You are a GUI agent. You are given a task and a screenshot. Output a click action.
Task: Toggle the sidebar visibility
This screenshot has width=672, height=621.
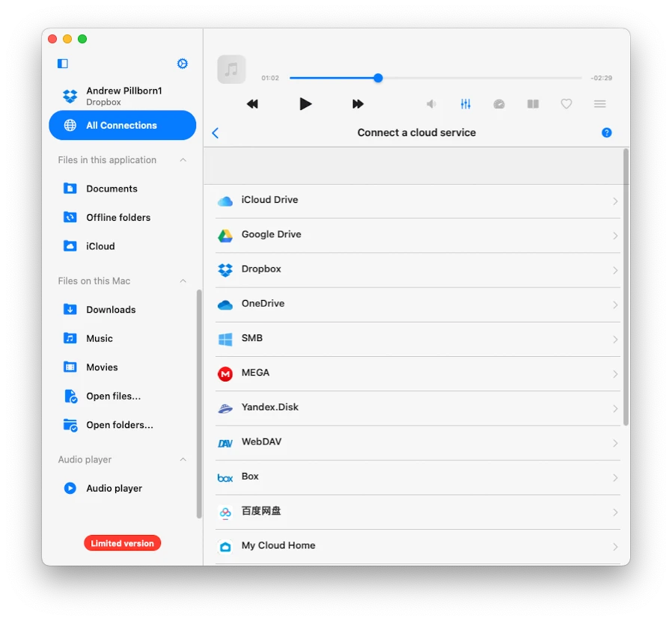61,63
